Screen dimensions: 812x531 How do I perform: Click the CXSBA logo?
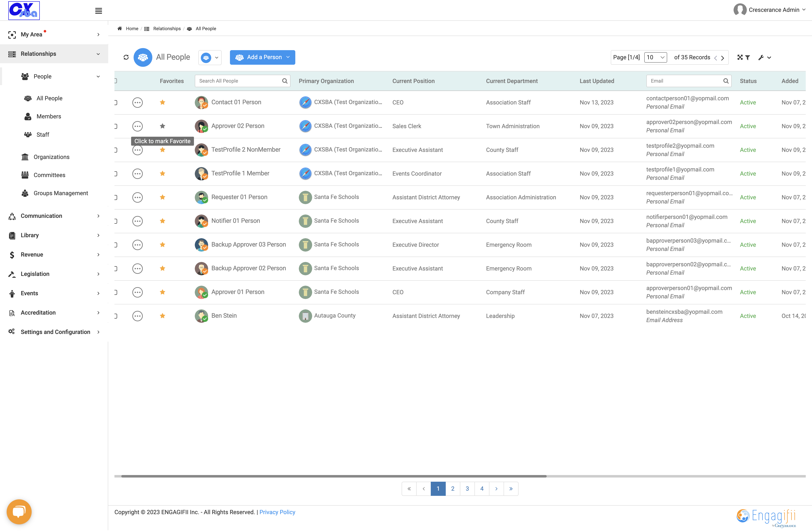pos(24,10)
